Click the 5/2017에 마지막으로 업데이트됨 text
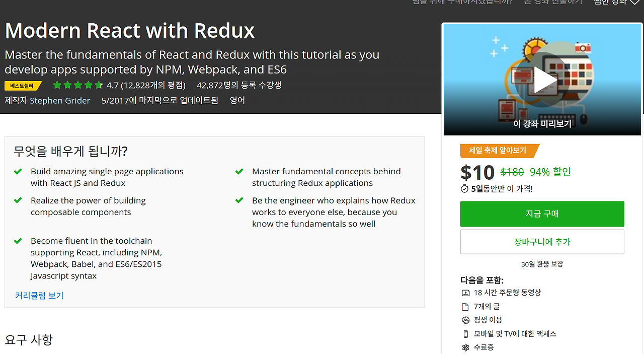The height and width of the screenshot is (354, 644). pos(160,100)
